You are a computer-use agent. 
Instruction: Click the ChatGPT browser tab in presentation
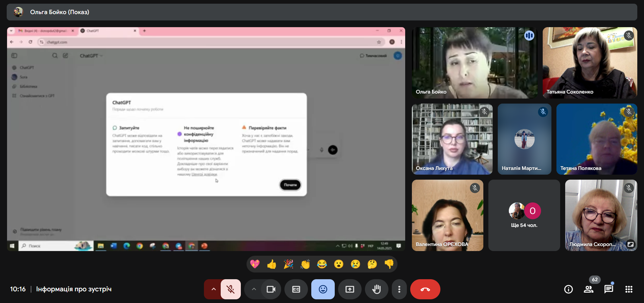[x=108, y=31]
